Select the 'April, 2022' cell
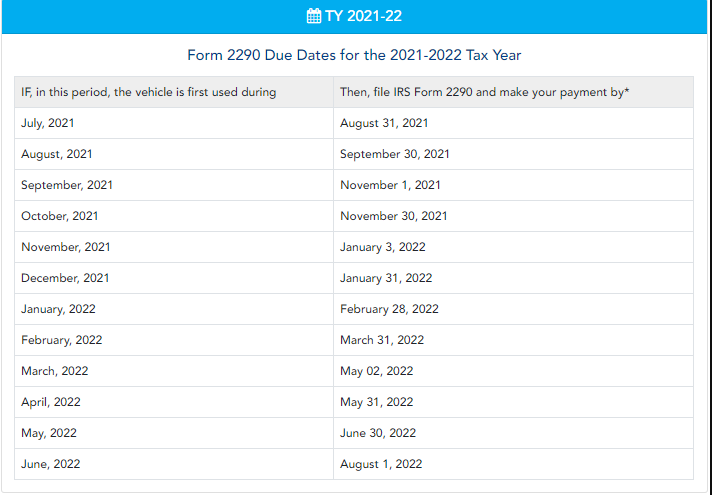 click(x=174, y=402)
